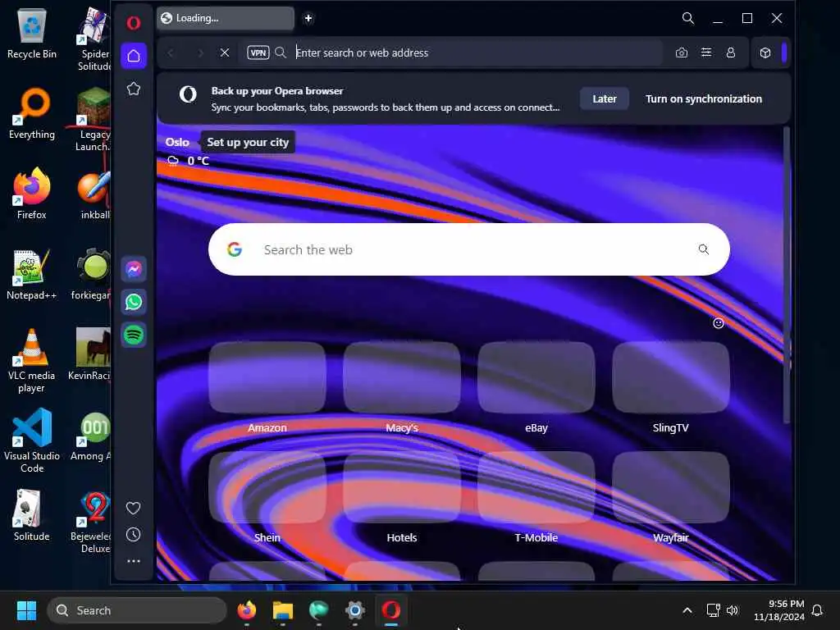Open the account profile icon
This screenshot has width=840, height=630.
[731, 52]
